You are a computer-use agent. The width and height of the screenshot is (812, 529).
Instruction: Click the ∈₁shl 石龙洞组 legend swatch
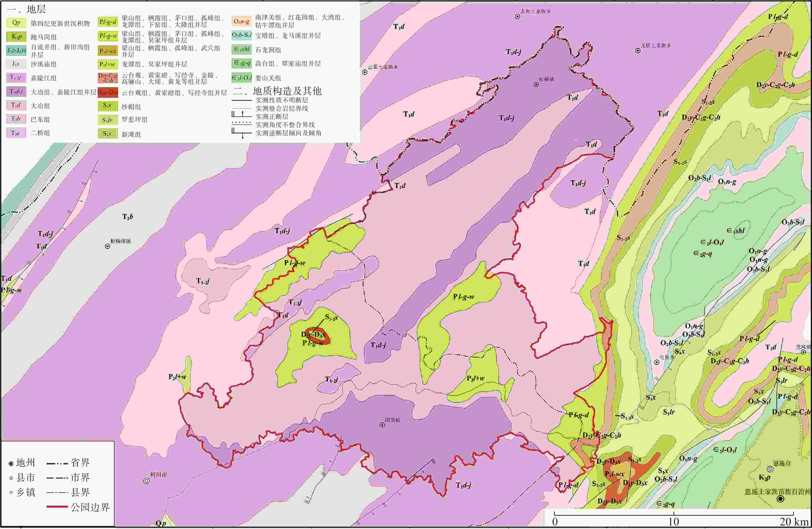242,50
